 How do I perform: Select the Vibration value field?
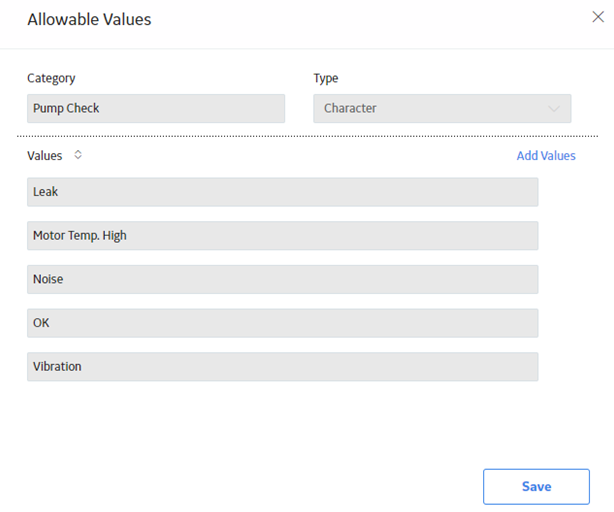click(x=283, y=367)
